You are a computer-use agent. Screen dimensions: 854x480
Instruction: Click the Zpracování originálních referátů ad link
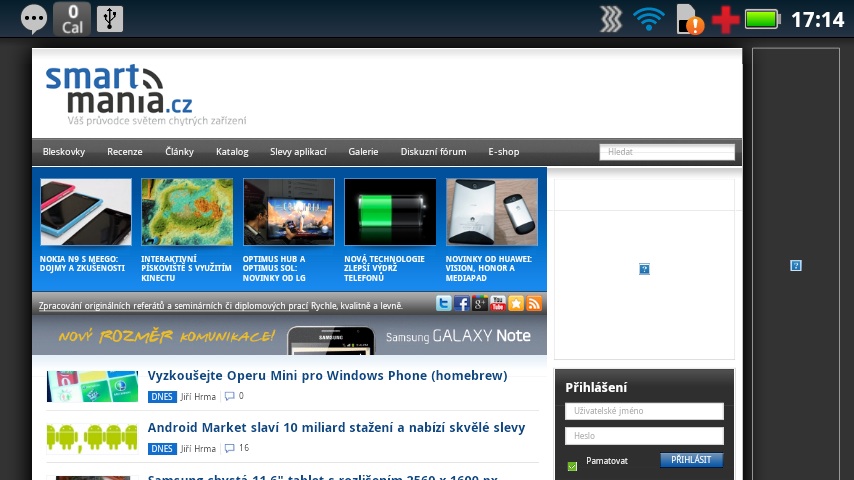173,306
